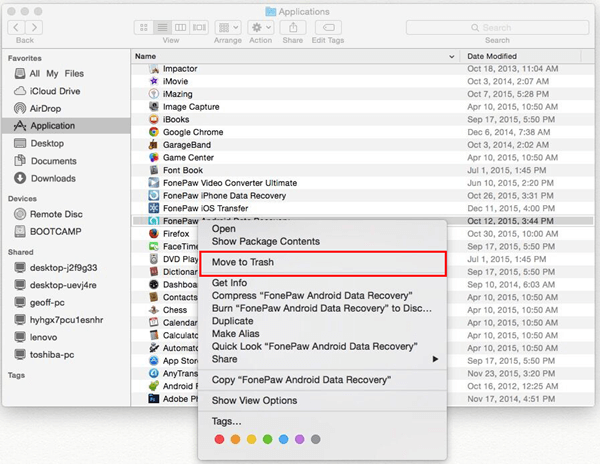Switch to Cover Flow view
Screen dimensions: 600x464
[x=199, y=28]
